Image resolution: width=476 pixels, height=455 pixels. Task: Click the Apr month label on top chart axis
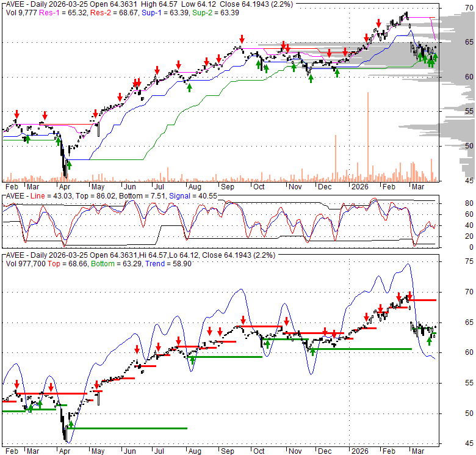(x=64, y=186)
